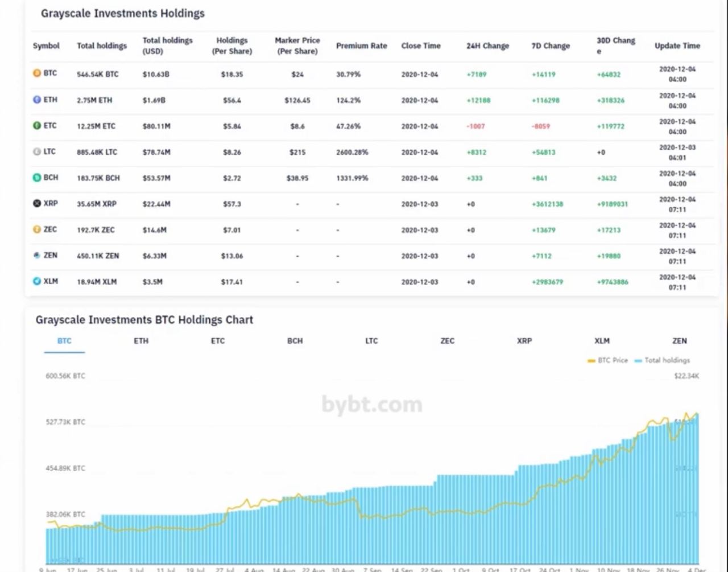The width and height of the screenshot is (728, 572).
Task: Click the 1331.99% BCH premium rate
Action: [x=352, y=178]
